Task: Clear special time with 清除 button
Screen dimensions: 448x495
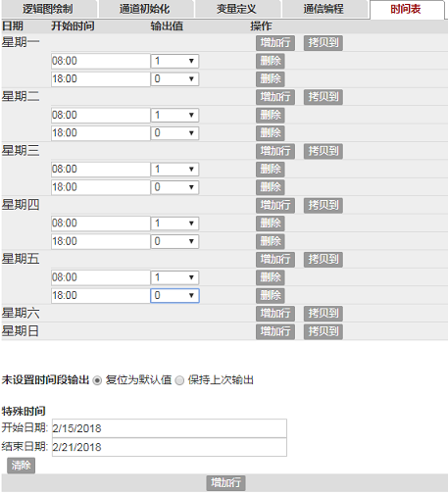Action: [21, 466]
